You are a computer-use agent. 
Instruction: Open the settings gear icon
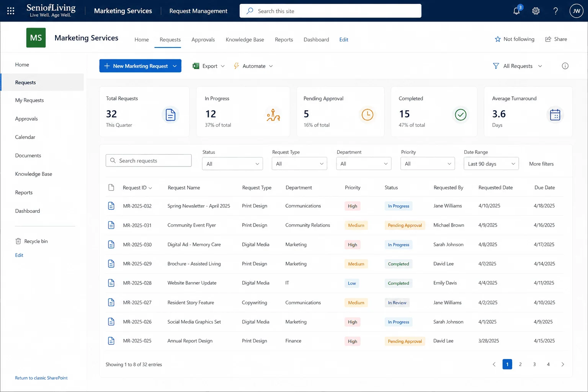click(x=536, y=11)
